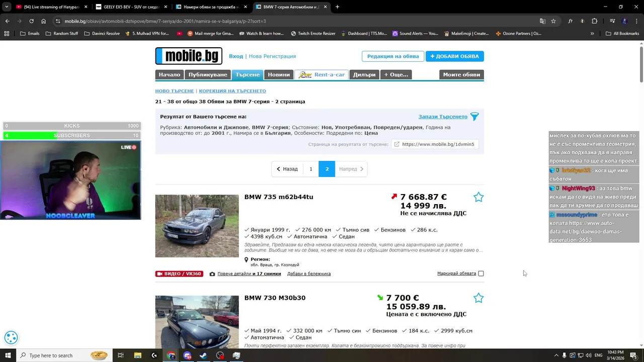Open the BMW 735 m62b44tu listing title
Image resolution: width=644 pixels, height=362 pixels.
[x=279, y=197]
